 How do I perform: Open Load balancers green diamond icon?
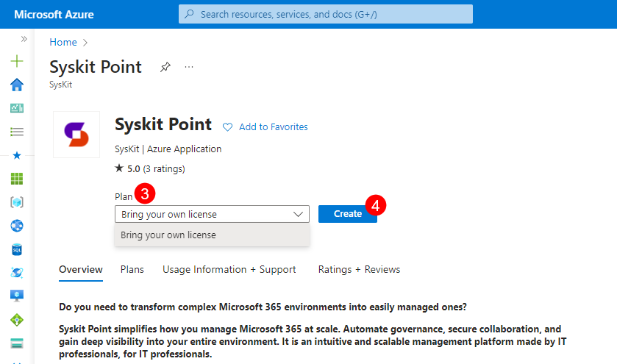pos(17,320)
